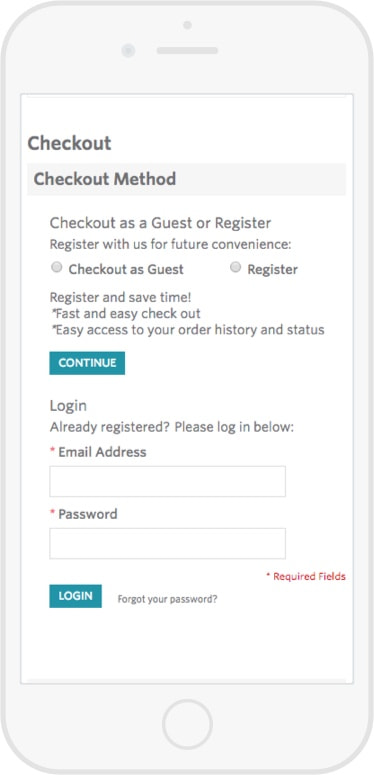Click the CONTINUE button
The width and height of the screenshot is (374, 775).
click(x=87, y=363)
